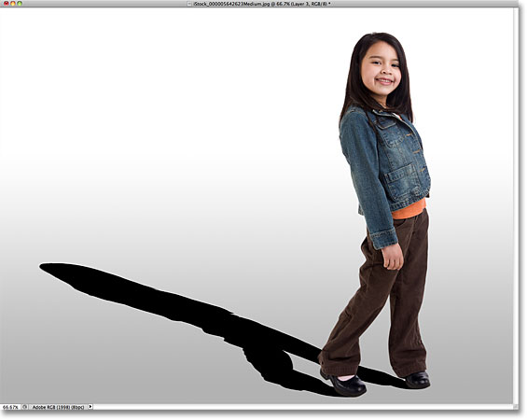Minimize the document with the yellow button
Image resolution: width=527 pixels, height=420 pixels.
coord(13,4)
